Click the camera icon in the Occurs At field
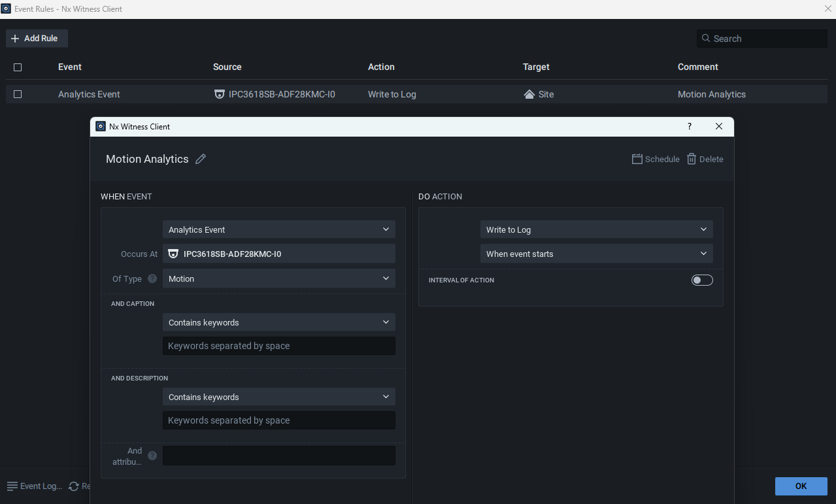This screenshot has height=504, width=836. [173, 254]
